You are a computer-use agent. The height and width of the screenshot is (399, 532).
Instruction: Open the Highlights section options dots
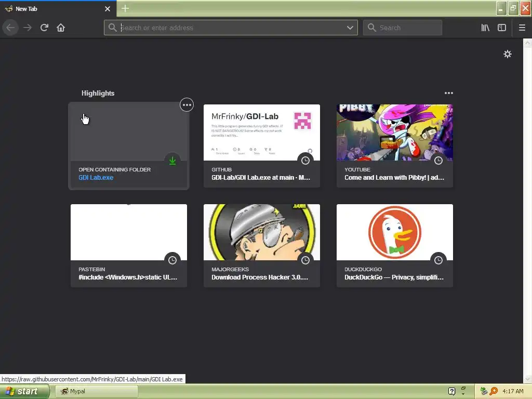click(448, 93)
